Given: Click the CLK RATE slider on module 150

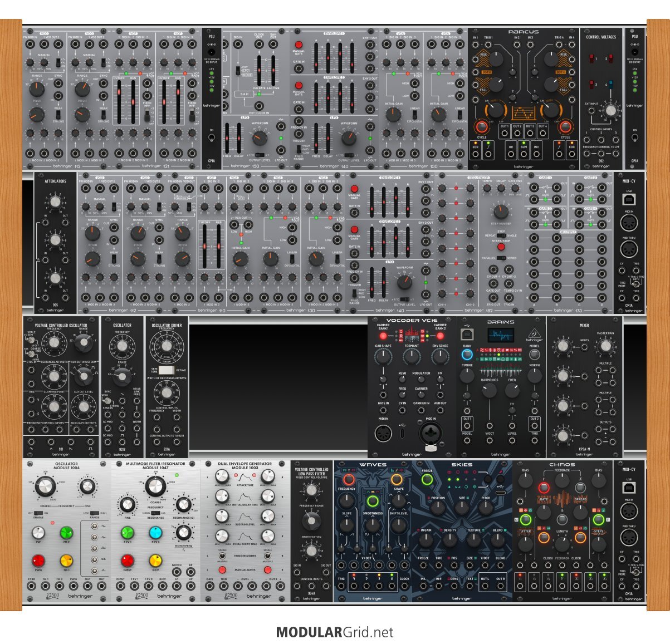Looking at the screenshot, I should [x=259, y=70].
